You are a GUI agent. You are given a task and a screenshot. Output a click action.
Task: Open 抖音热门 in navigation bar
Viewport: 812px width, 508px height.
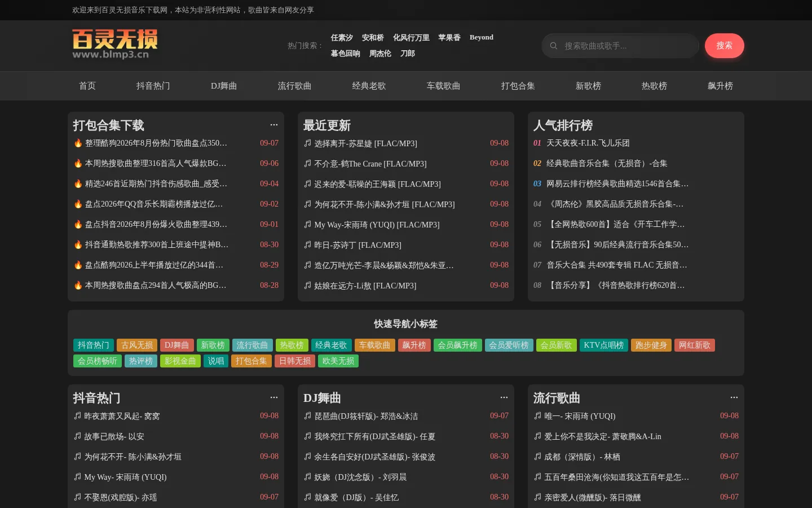point(153,86)
